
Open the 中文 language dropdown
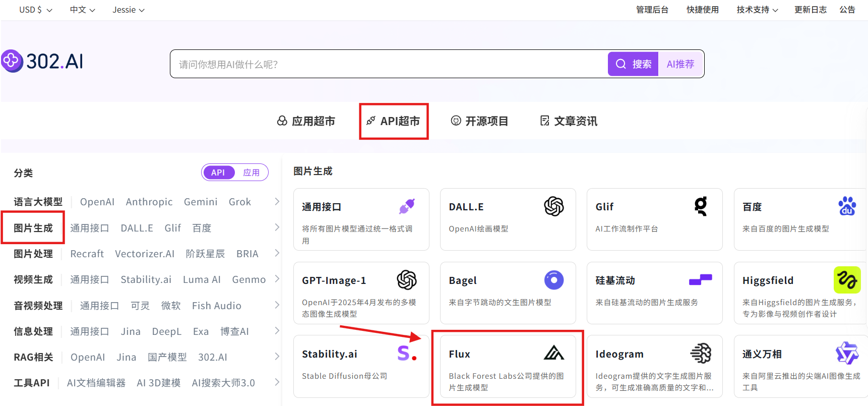coord(83,10)
